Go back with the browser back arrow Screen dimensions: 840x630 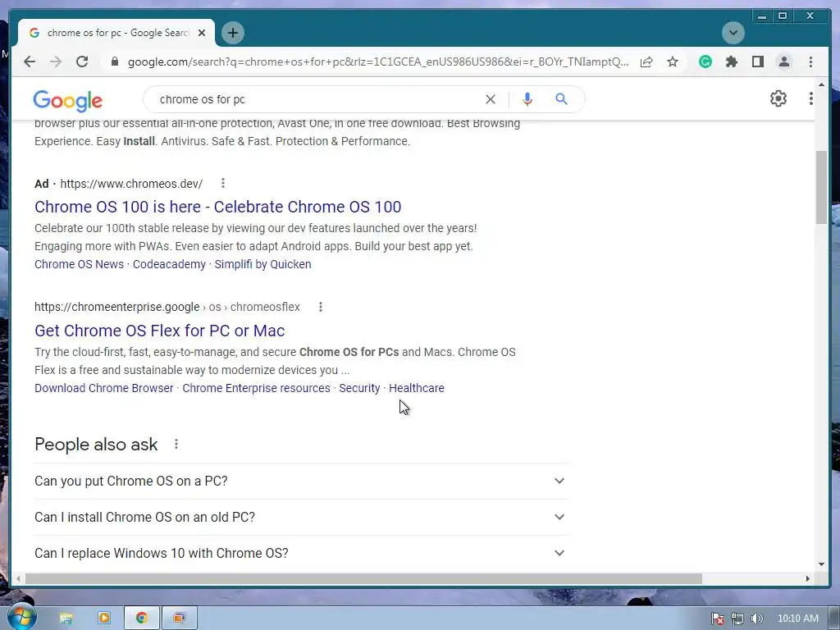(30, 62)
